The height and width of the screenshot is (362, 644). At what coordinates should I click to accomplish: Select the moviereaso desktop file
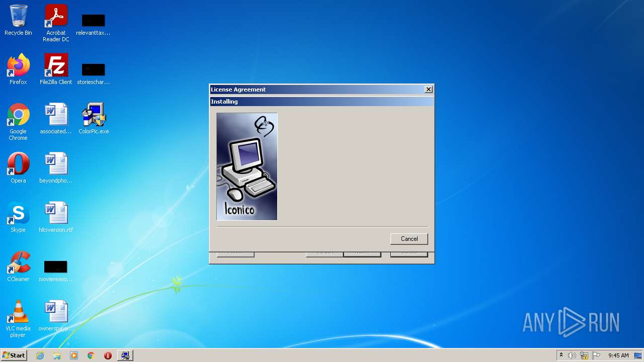coord(56,270)
